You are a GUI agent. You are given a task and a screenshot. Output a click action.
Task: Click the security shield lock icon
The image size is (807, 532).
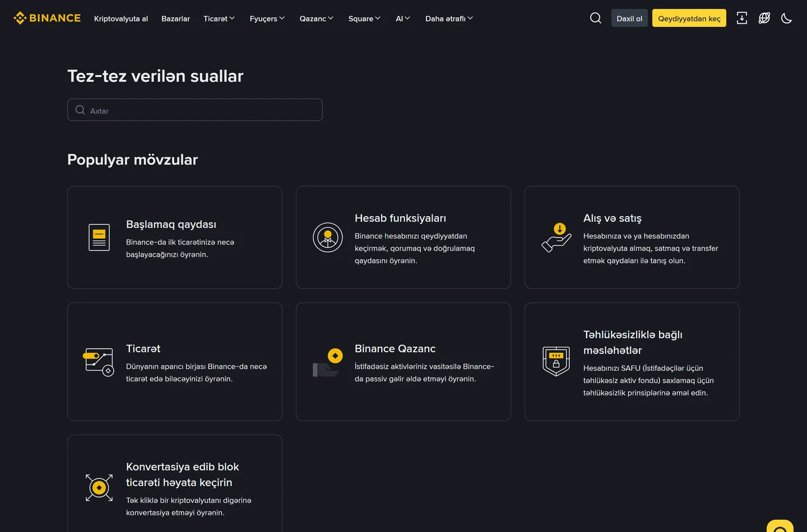(x=556, y=362)
